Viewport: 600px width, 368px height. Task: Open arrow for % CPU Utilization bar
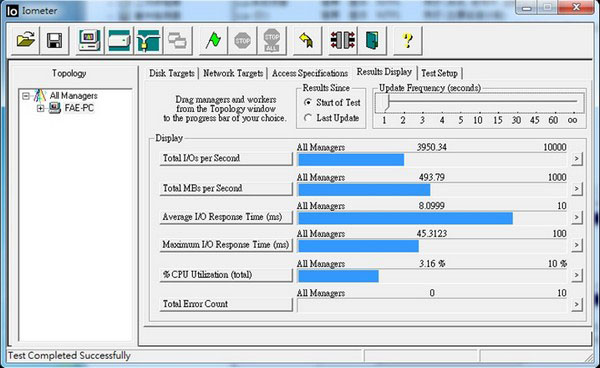point(576,275)
